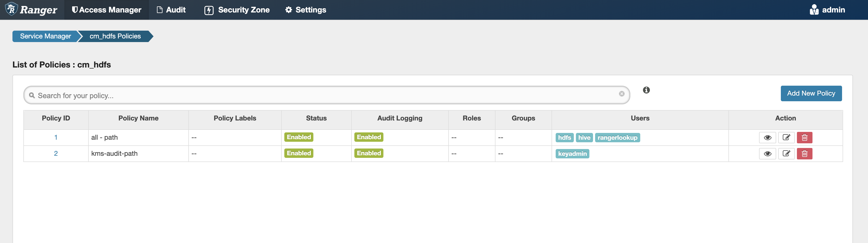The image size is (868, 243).
Task: Clear the policy search field
Action: coord(621,94)
